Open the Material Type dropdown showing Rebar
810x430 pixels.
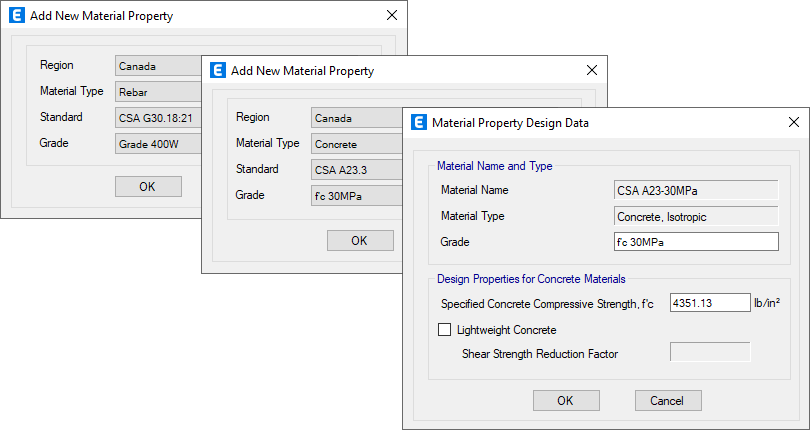point(158,92)
